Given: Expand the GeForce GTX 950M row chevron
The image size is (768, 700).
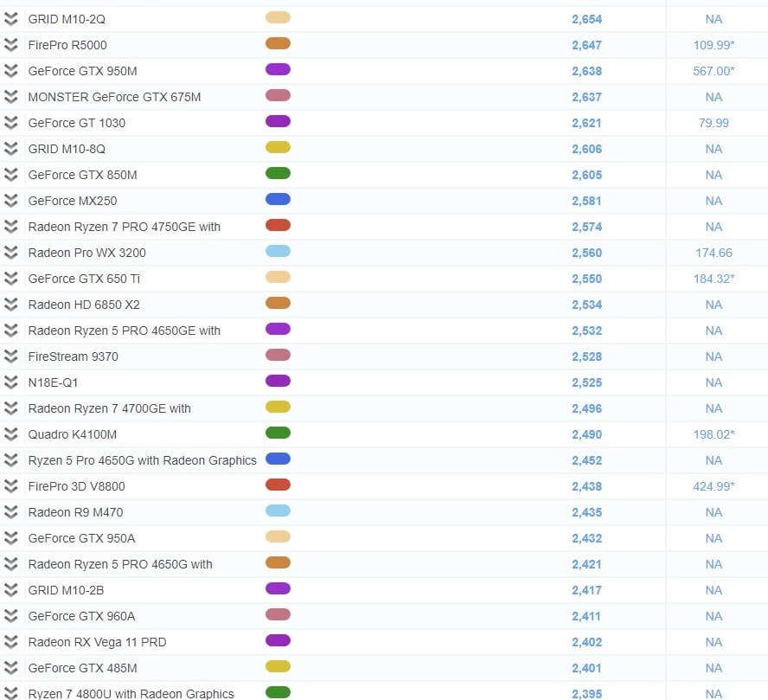Looking at the screenshot, I should point(10,71).
